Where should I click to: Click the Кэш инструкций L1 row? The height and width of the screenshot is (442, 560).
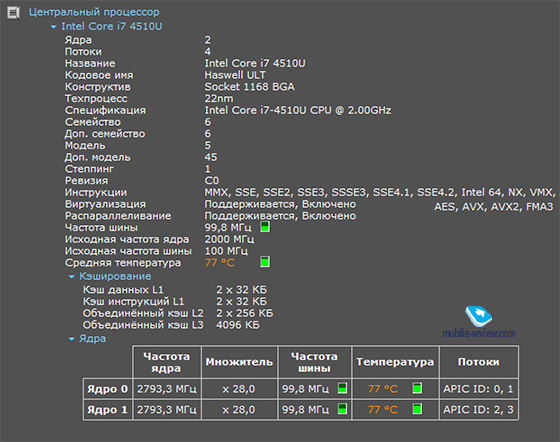coord(175,301)
